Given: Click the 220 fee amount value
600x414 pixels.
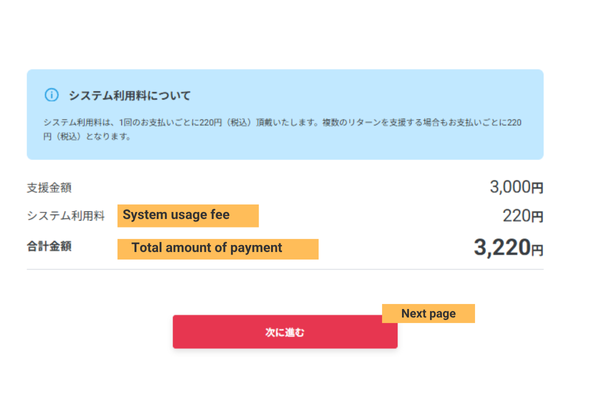Looking at the screenshot, I should click(515, 216).
